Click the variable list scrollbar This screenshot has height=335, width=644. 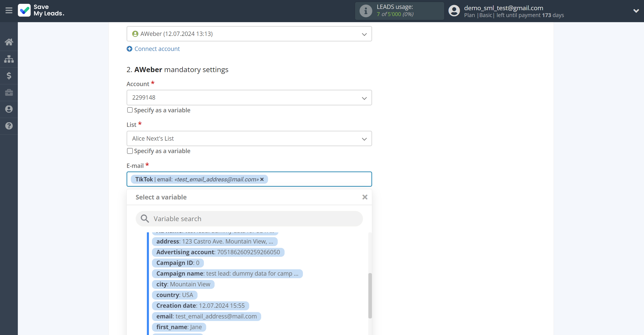pos(370,296)
